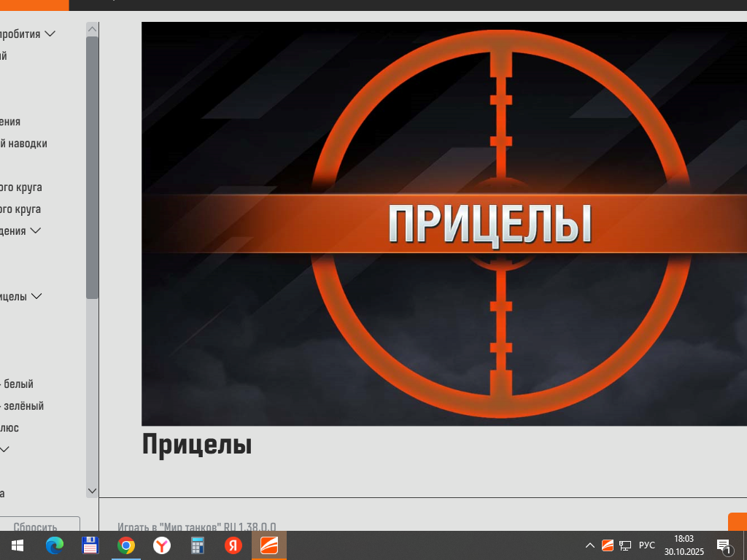The height and width of the screenshot is (560, 747).
Task: Open the Calculator app in the taskbar
Action: [197, 545]
